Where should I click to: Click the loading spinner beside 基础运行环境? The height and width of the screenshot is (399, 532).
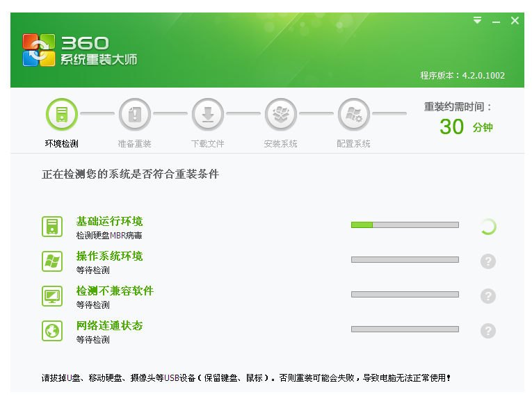(488, 227)
